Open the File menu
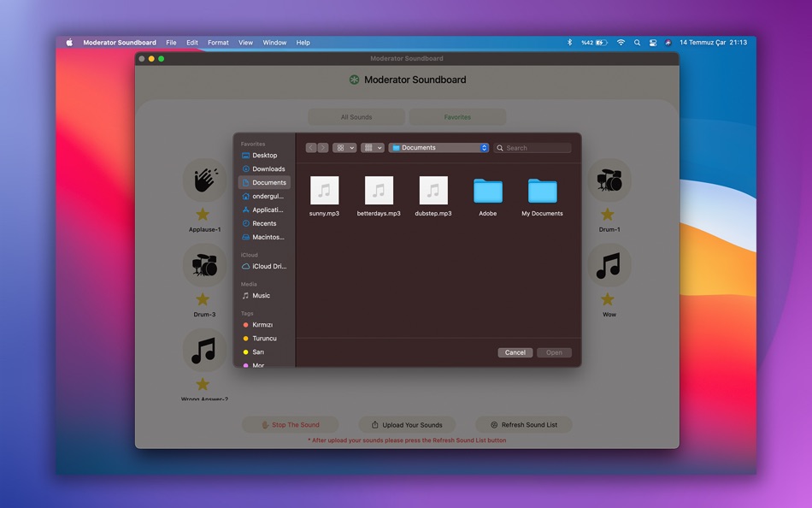The height and width of the screenshot is (508, 812). pos(172,43)
